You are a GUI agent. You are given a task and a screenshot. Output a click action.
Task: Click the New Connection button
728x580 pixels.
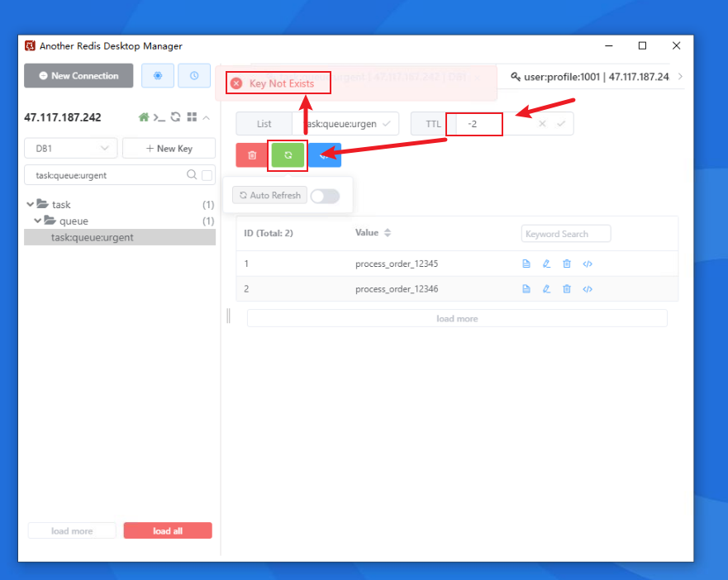point(79,76)
